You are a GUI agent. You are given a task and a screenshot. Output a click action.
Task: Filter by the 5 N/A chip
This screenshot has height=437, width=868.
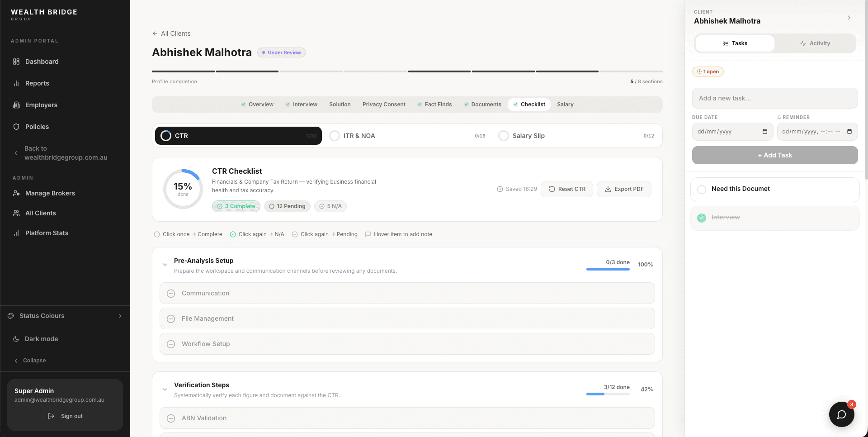[330, 206]
